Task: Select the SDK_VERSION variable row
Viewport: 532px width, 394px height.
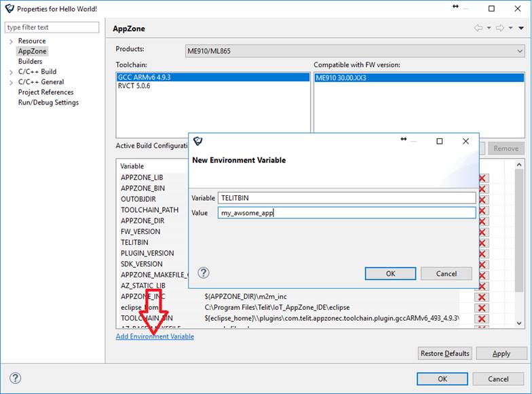Action: (141, 264)
